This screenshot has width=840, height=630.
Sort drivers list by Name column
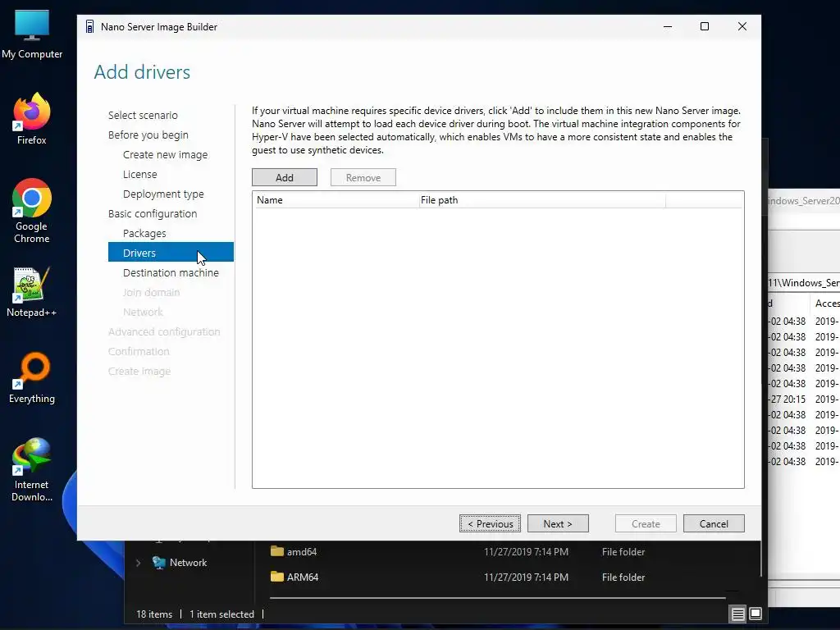coord(336,200)
